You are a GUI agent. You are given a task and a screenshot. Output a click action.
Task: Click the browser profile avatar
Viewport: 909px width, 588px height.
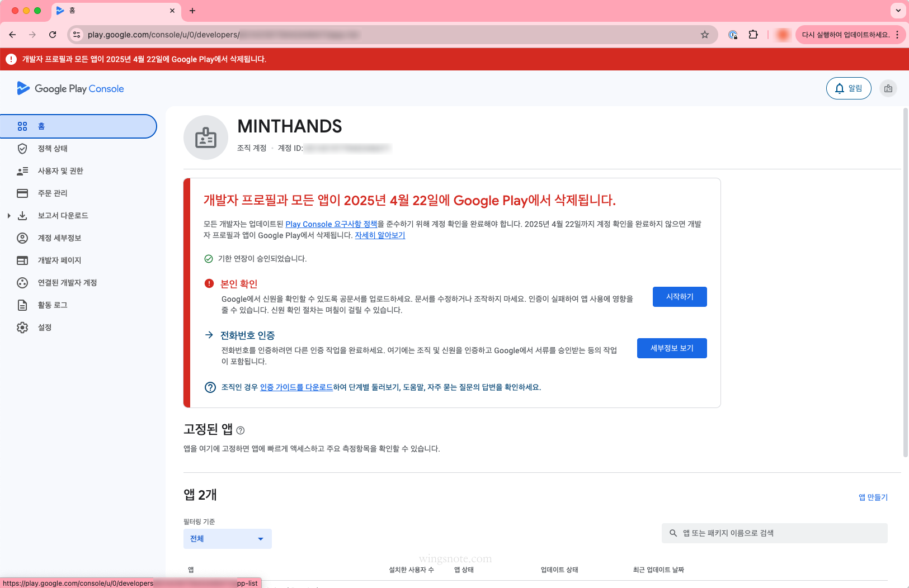tap(783, 35)
